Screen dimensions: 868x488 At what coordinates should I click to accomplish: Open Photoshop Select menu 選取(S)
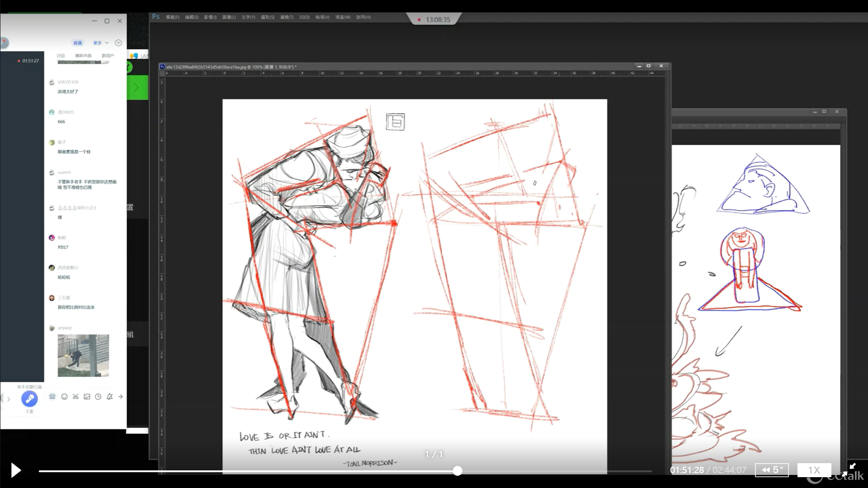[x=267, y=17]
